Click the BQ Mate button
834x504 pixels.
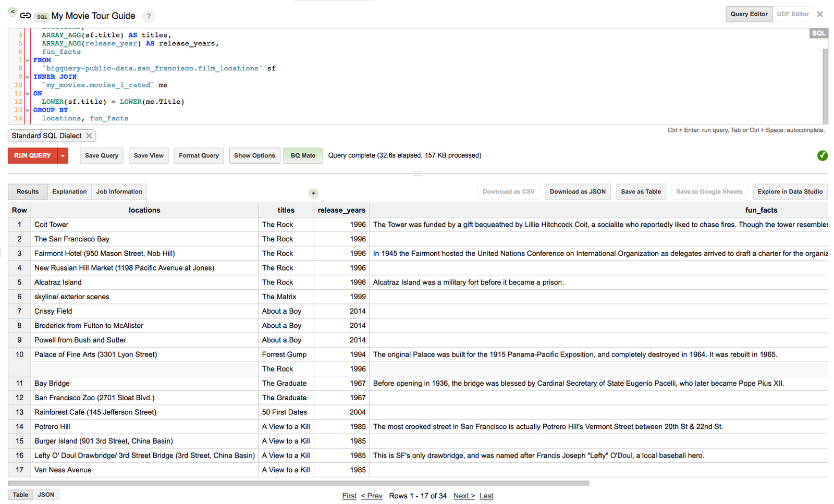pyautogui.click(x=303, y=155)
